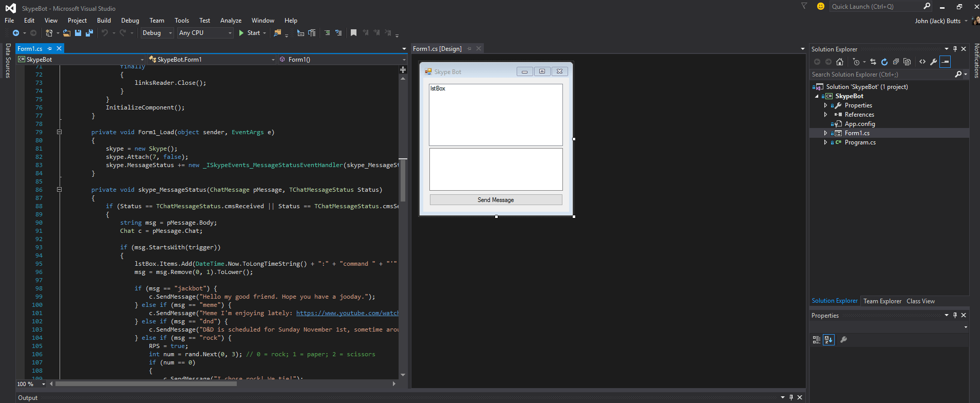Open the Notifications side tab

(976, 61)
